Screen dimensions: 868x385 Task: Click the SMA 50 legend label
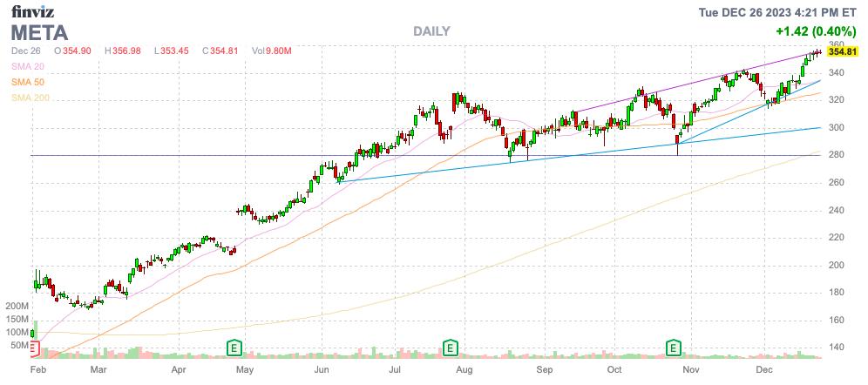28,83
